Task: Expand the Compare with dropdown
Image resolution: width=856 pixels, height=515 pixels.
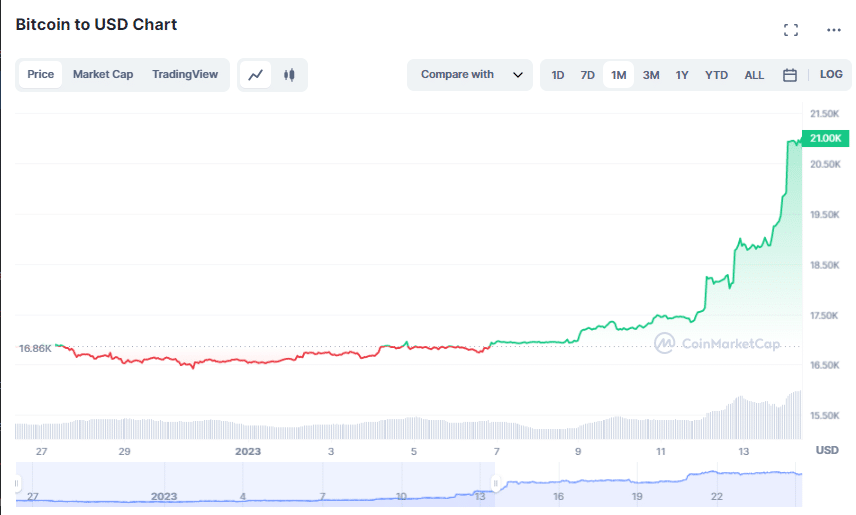Action: pyautogui.click(x=469, y=75)
